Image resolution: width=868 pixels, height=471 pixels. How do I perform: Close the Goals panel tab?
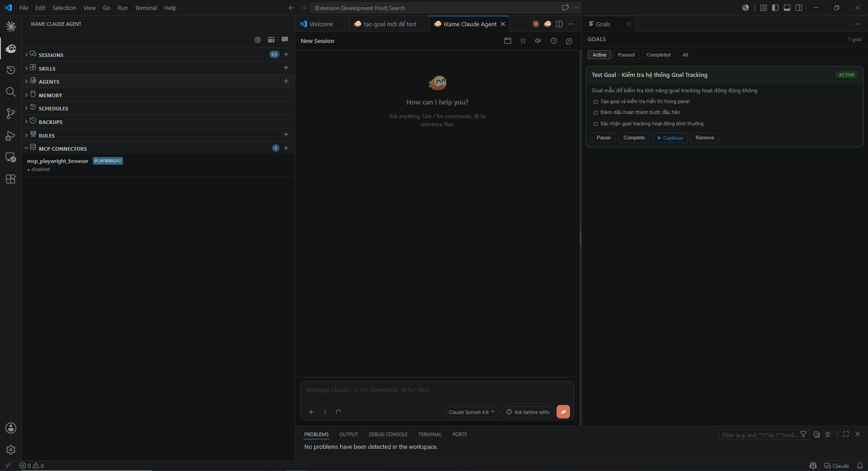pos(628,24)
